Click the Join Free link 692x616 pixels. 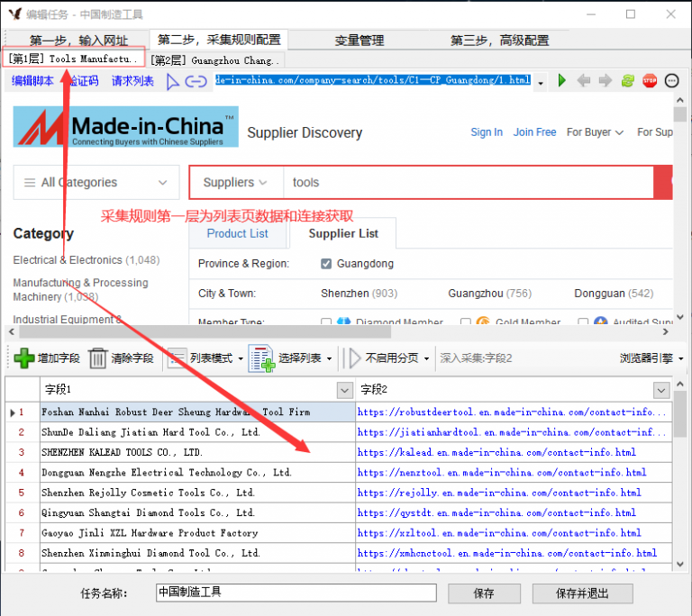coord(534,132)
